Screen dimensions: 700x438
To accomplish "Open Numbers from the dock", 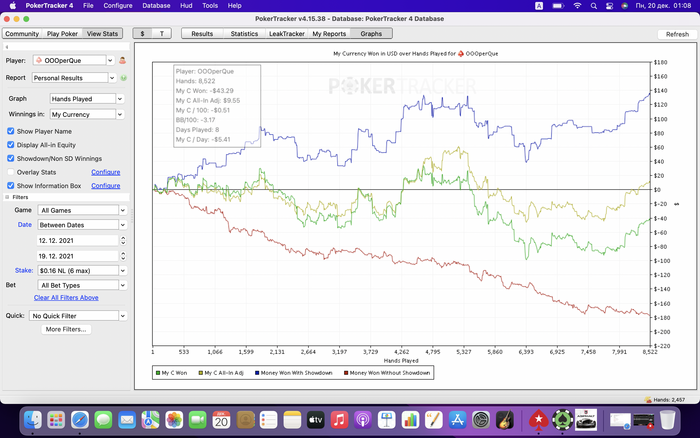I will (x=410, y=420).
